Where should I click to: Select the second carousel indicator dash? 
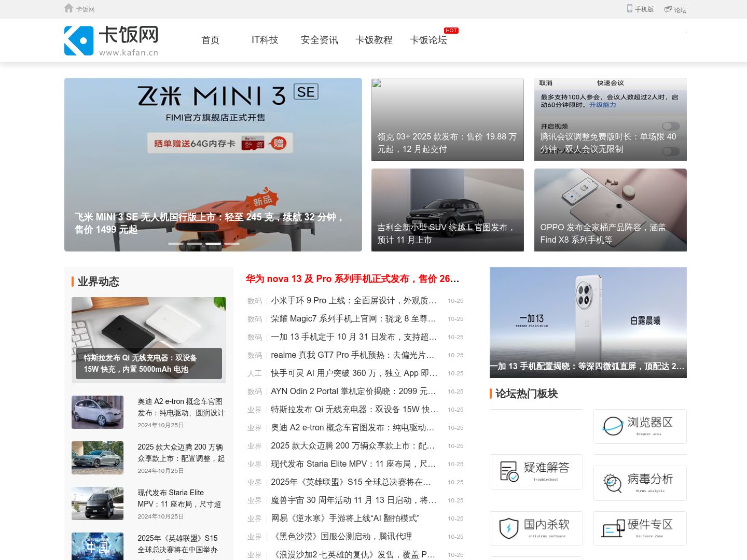point(195,243)
